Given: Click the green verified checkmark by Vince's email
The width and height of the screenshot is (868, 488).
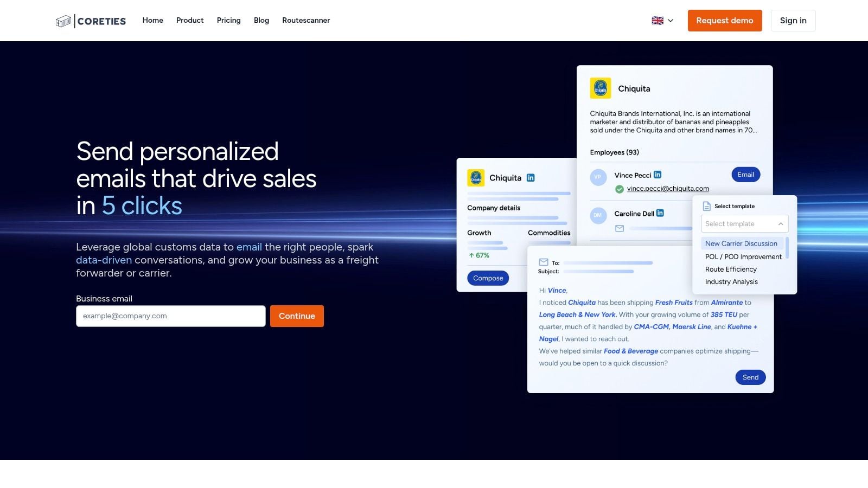Looking at the screenshot, I should 620,189.
